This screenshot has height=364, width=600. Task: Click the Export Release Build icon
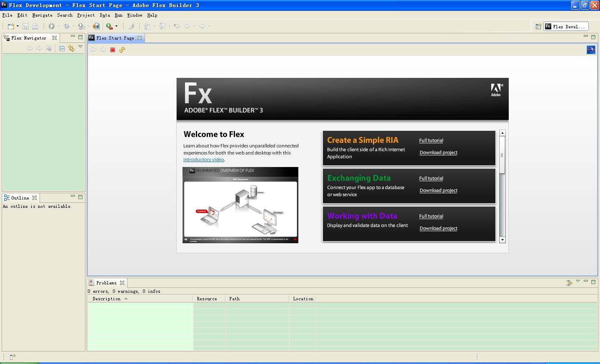(x=96, y=26)
